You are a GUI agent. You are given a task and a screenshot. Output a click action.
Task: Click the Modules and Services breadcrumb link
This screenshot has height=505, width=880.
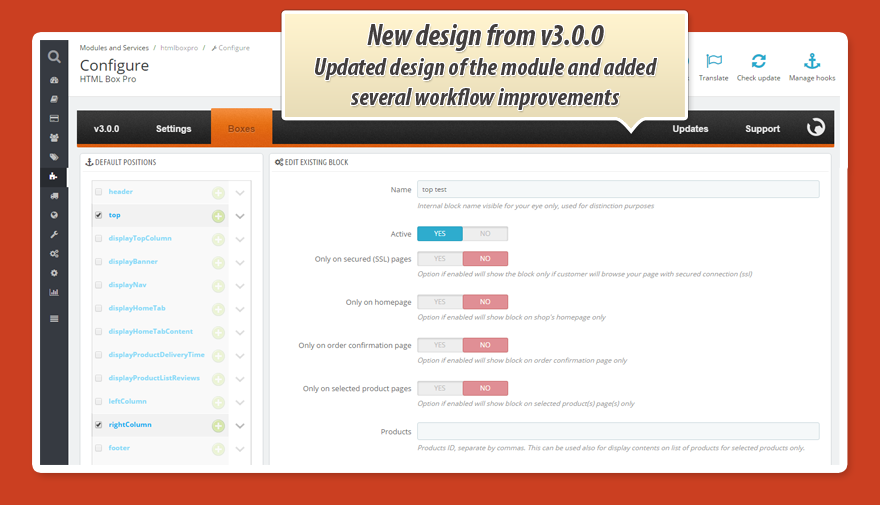pyautogui.click(x=114, y=48)
